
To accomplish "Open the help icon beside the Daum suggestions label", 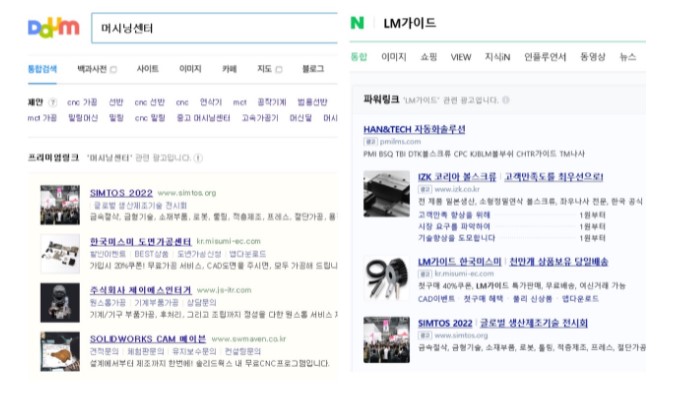I will [53, 102].
